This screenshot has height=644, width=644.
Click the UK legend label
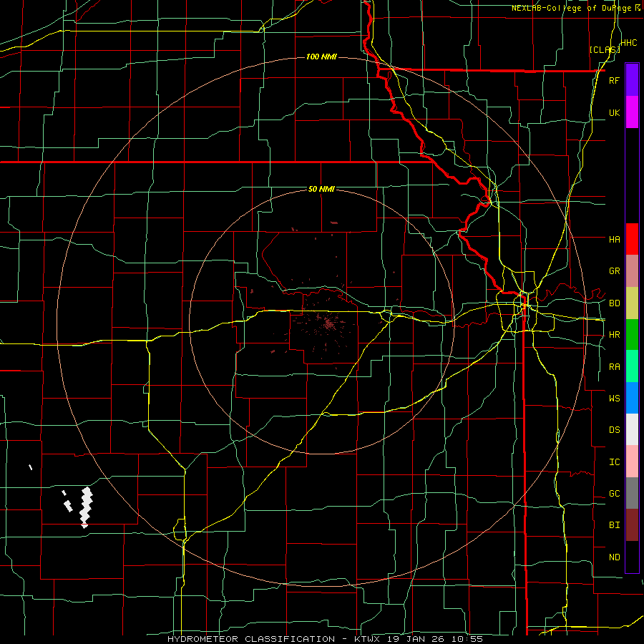(614, 112)
